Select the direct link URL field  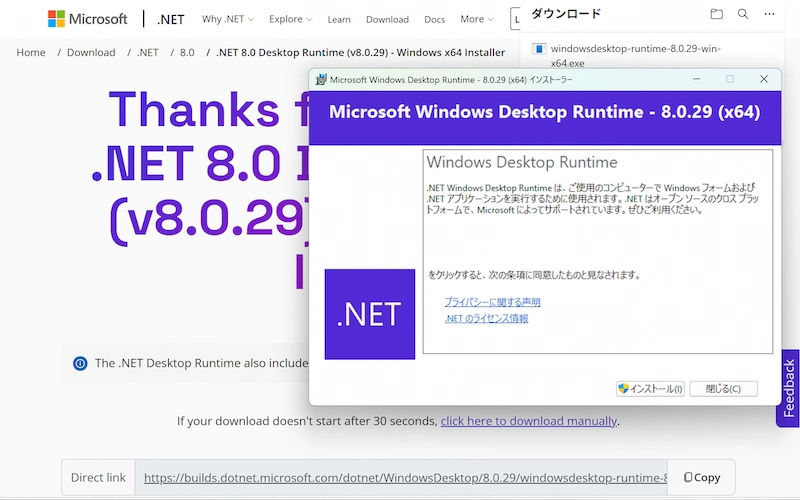pyautogui.click(x=401, y=478)
